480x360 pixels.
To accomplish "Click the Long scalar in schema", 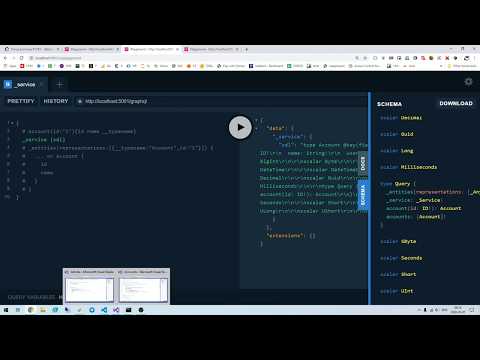I will [x=407, y=151].
